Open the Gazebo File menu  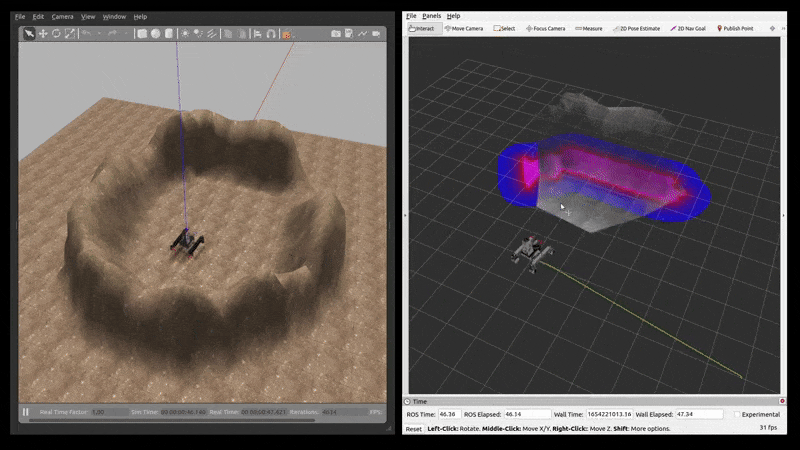click(x=20, y=16)
